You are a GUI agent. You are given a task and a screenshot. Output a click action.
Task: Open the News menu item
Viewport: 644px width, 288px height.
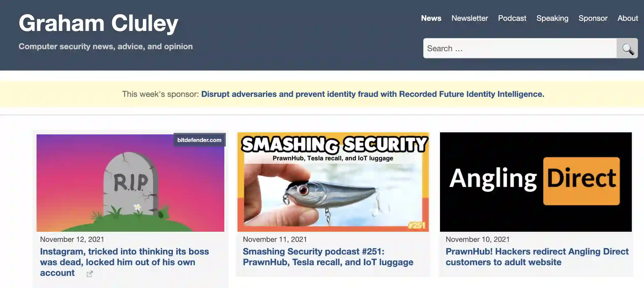431,18
